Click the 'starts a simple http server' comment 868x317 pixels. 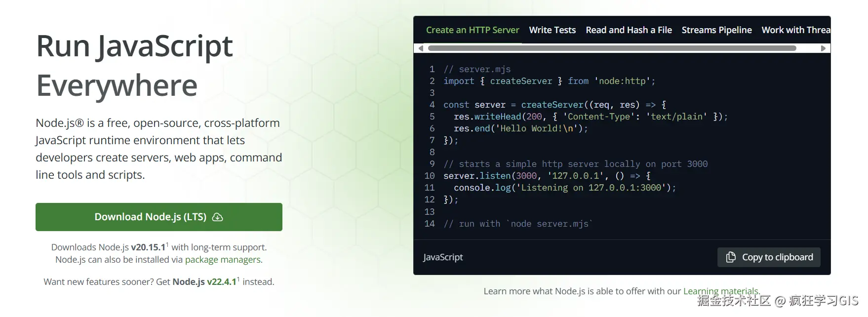(575, 164)
